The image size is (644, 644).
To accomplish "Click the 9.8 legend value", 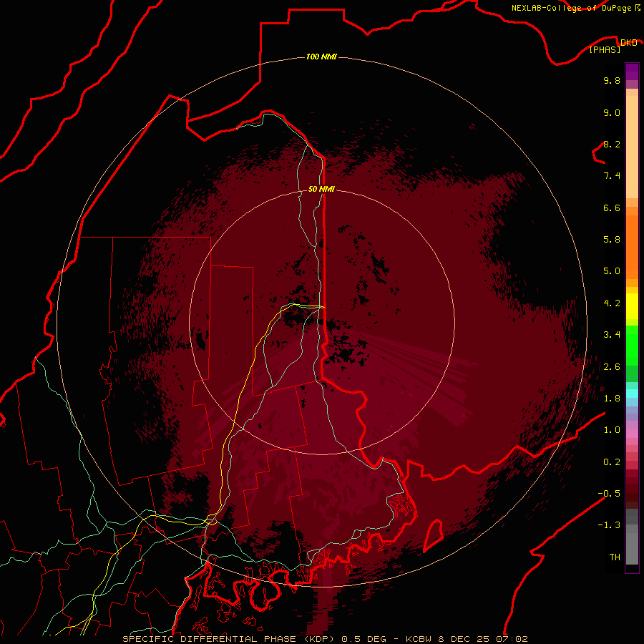I will click(612, 80).
